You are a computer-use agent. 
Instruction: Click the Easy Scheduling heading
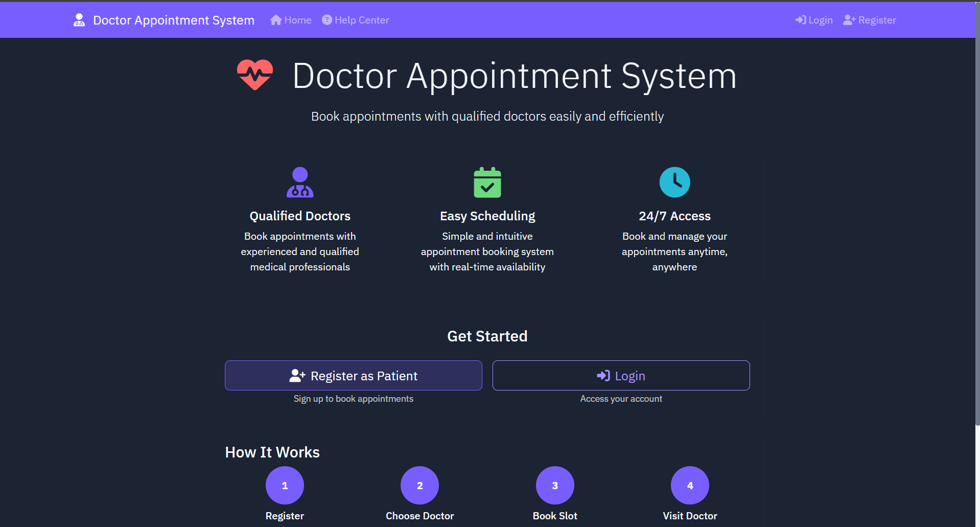pos(487,216)
